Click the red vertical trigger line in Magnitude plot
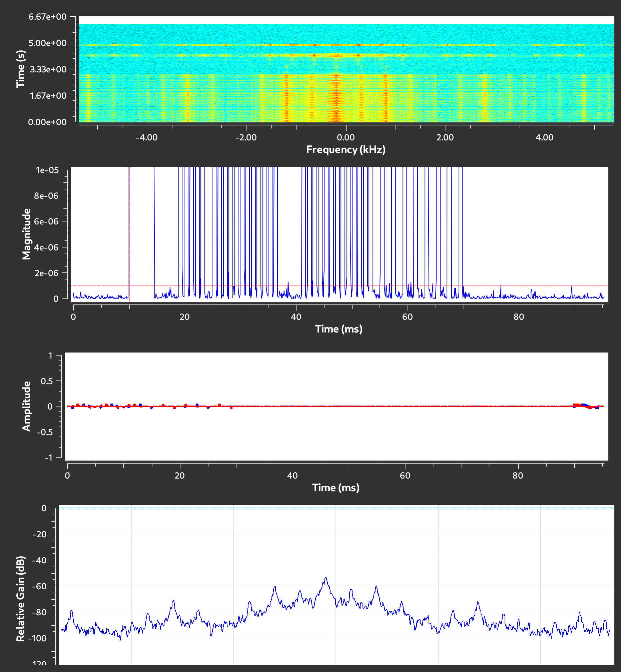 129,235
